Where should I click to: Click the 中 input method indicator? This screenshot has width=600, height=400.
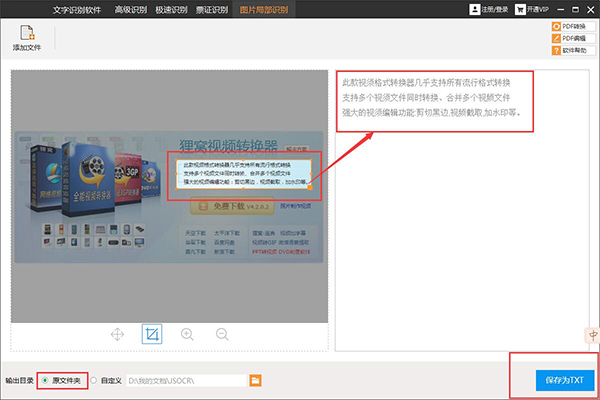[x=593, y=335]
